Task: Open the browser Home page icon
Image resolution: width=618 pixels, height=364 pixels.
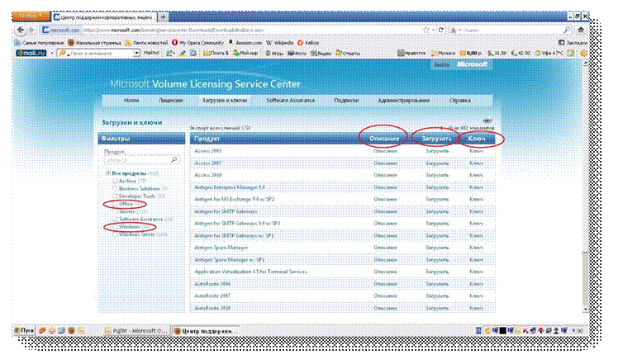Action: pos(581,30)
